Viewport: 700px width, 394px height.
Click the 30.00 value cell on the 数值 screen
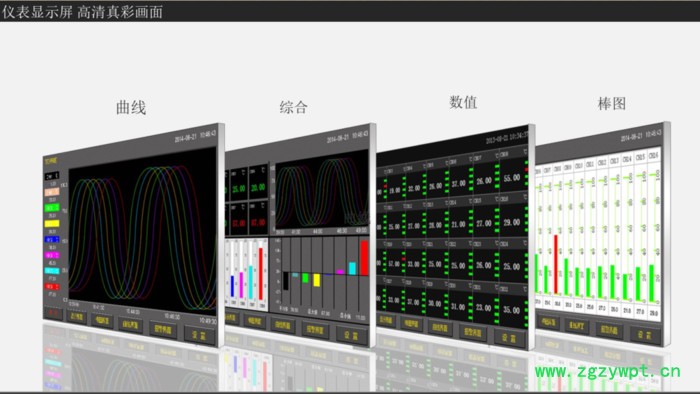point(435,303)
